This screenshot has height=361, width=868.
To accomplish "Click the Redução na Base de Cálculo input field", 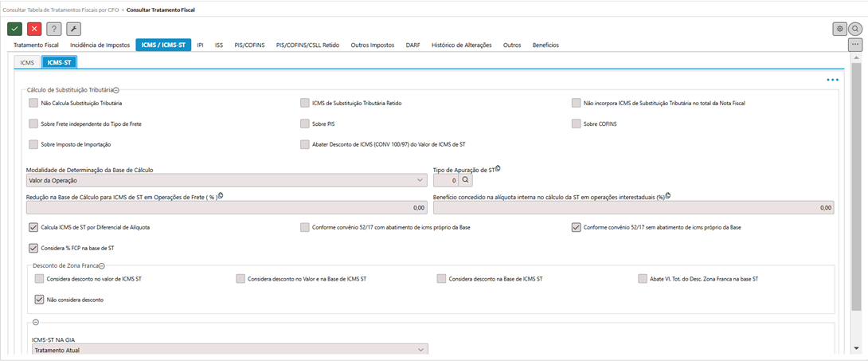I will pos(226,208).
